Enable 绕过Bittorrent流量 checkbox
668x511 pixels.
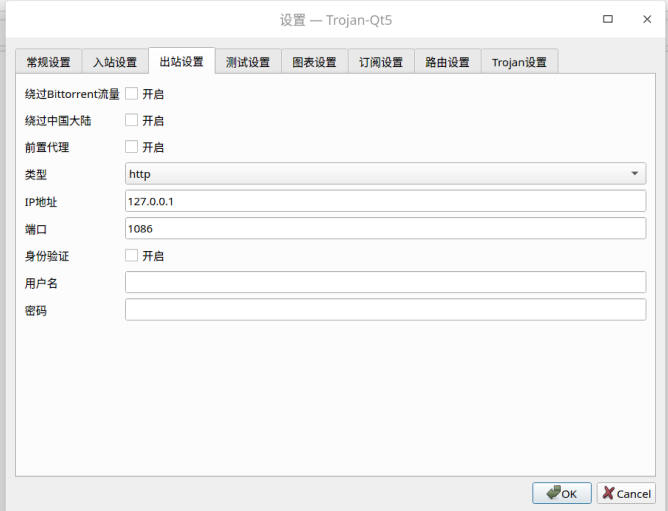click(131, 94)
